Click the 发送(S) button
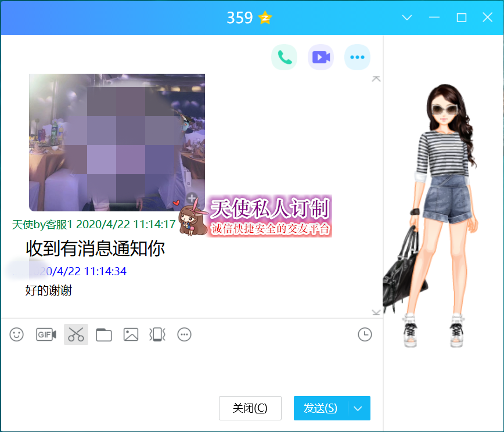 320,408
